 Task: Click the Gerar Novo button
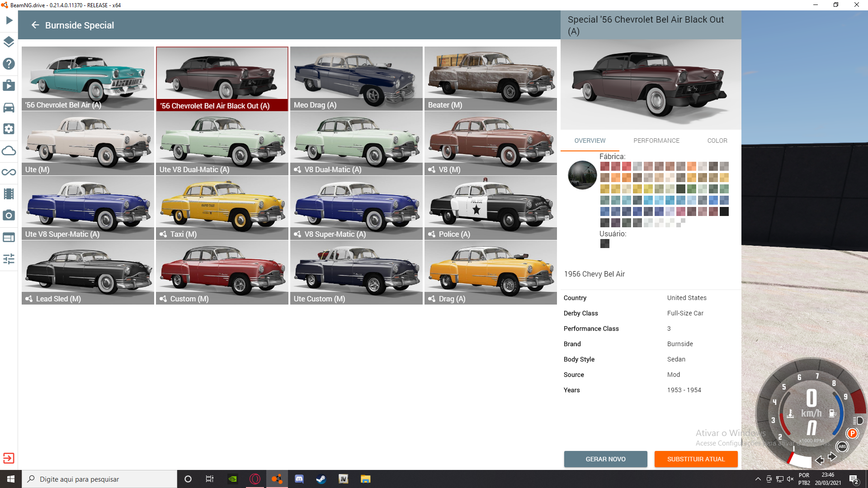coord(605,459)
